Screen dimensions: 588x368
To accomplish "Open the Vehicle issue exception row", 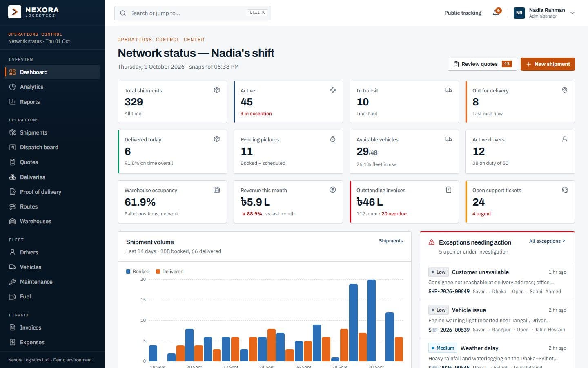I will 497,319.
